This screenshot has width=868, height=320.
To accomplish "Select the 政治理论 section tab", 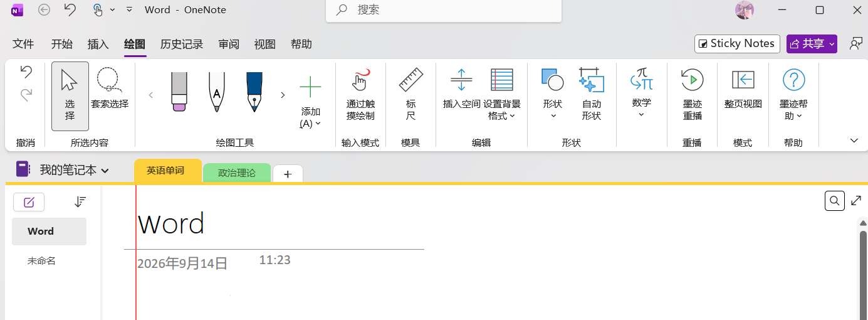I will (x=237, y=173).
